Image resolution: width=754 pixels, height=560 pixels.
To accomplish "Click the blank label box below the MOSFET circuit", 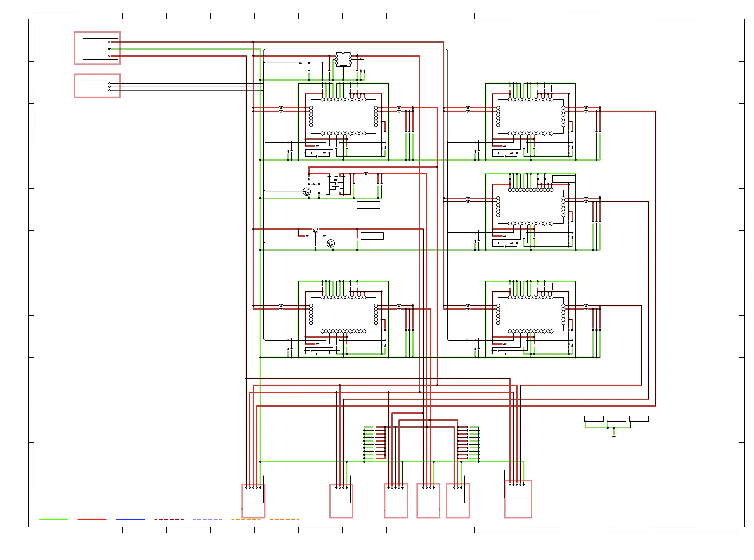I will pos(368,205).
